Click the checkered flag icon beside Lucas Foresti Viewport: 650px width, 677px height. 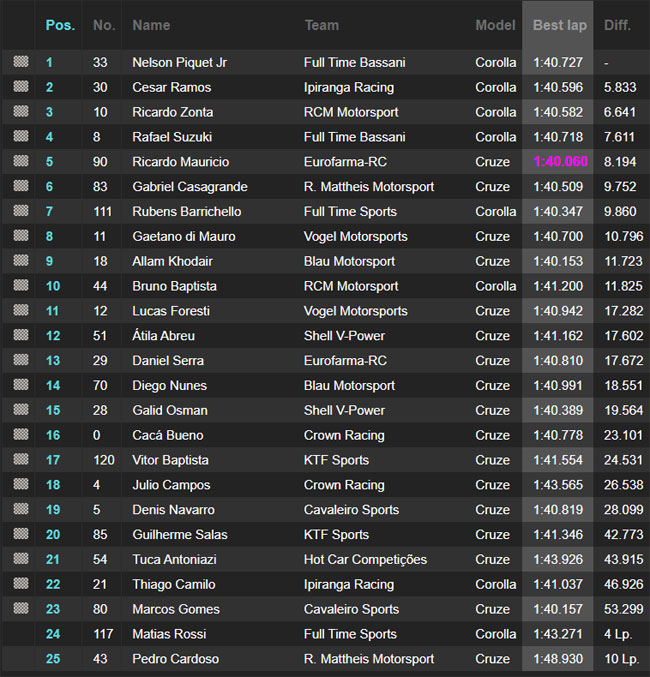(21, 310)
